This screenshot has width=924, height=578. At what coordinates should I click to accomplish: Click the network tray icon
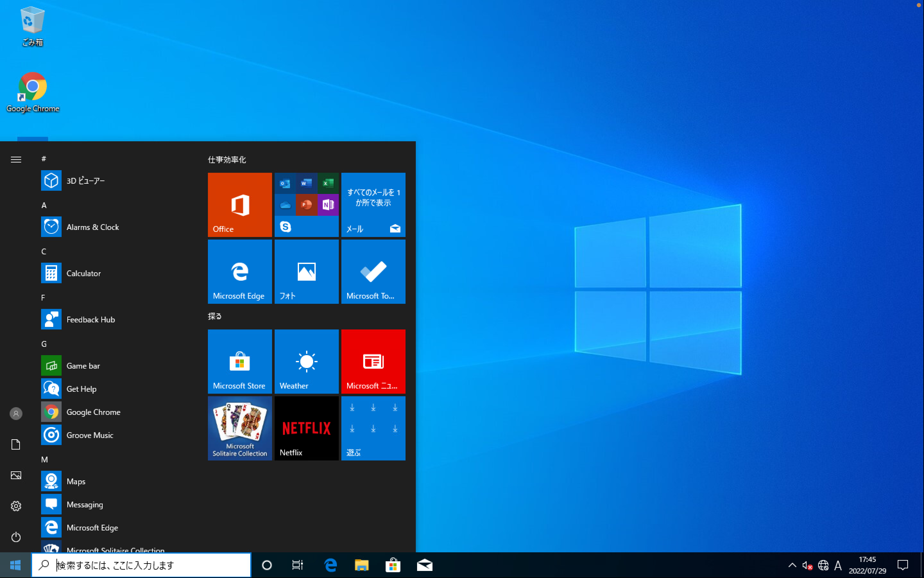coord(823,565)
